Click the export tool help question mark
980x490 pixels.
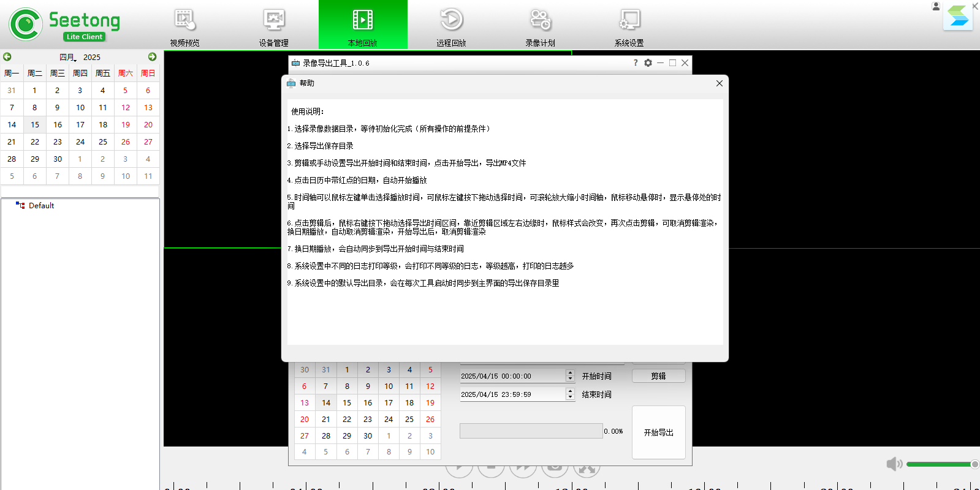pos(635,63)
